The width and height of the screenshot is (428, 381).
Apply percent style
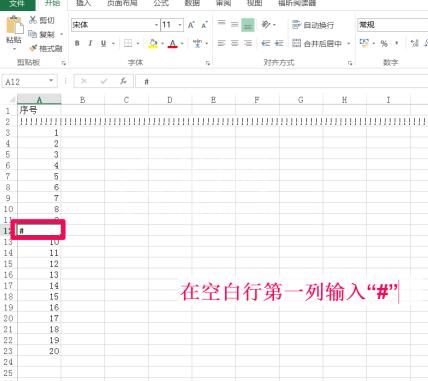coord(384,44)
